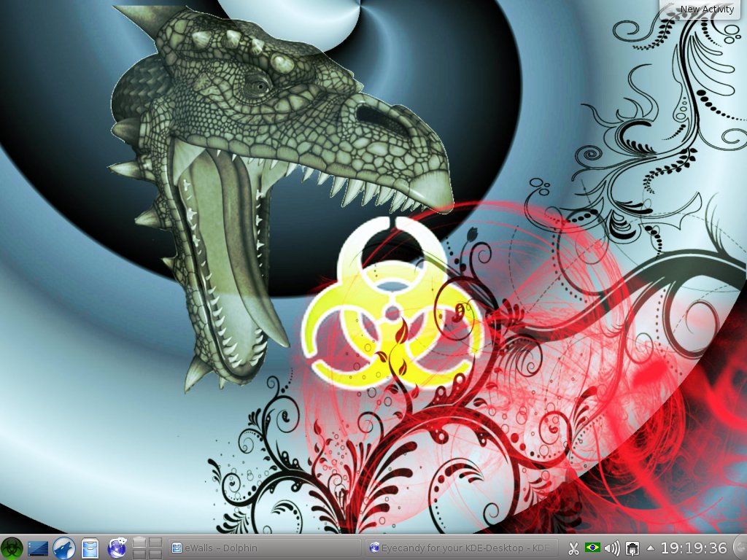
Task: Open the biohazard application launcher menu
Action: pyautogui.click(x=12, y=548)
